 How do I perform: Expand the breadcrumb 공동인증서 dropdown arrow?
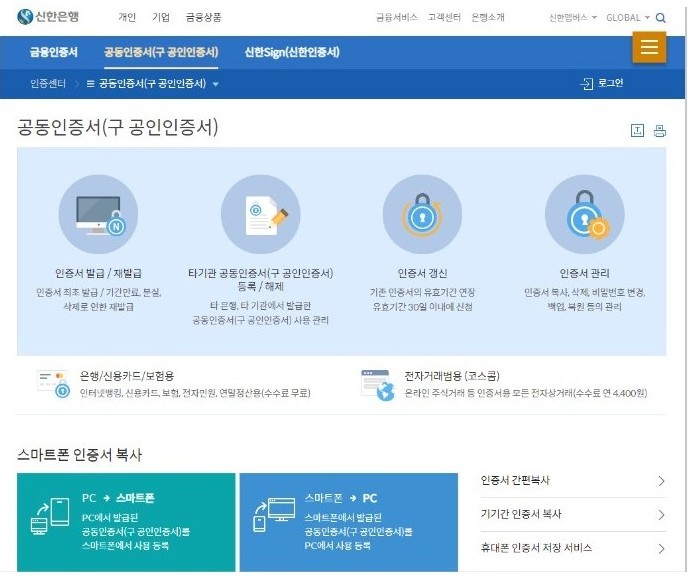point(215,84)
